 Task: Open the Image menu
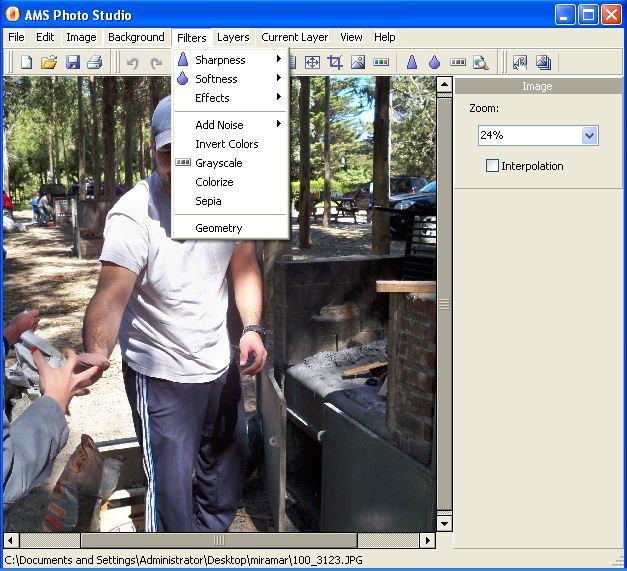[81, 37]
